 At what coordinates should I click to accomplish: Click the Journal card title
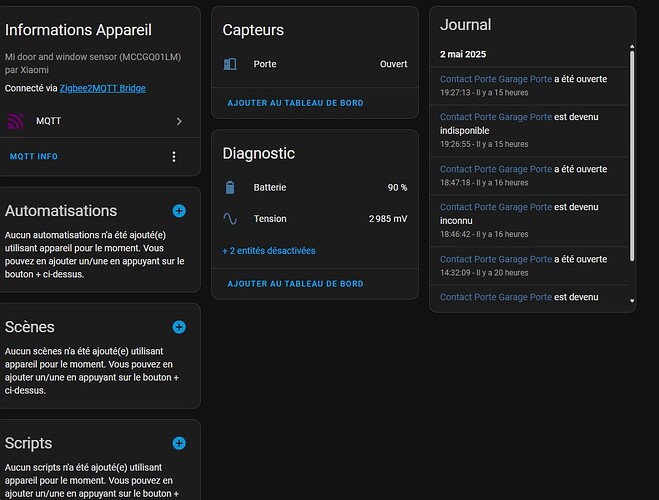click(465, 25)
